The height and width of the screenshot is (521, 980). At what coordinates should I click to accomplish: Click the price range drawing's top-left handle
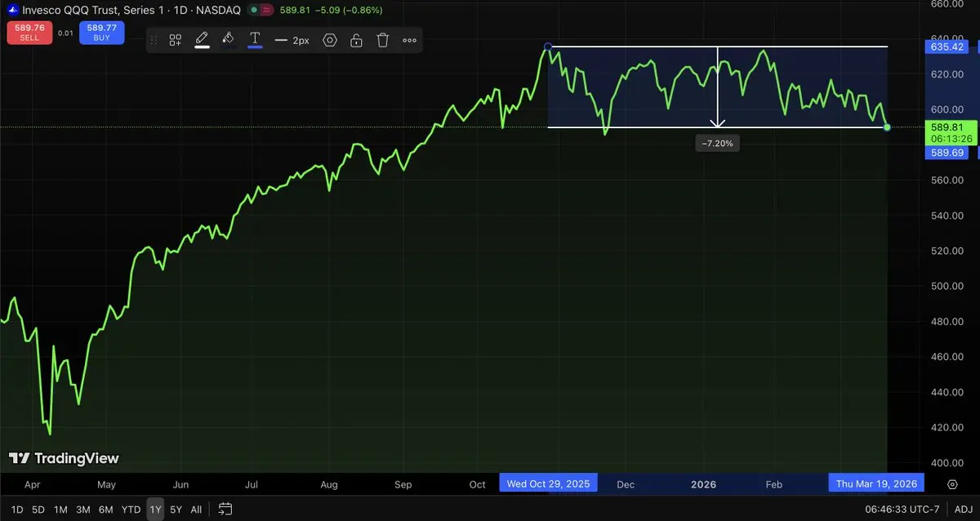(548, 47)
